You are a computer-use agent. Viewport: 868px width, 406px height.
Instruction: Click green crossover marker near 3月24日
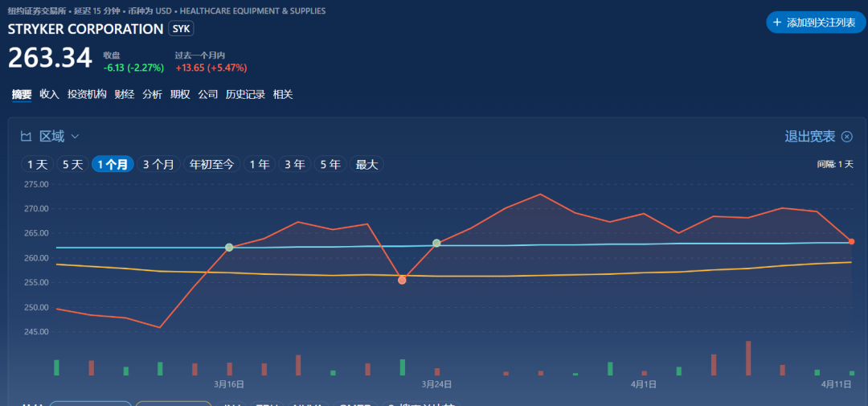tap(436, 243)
